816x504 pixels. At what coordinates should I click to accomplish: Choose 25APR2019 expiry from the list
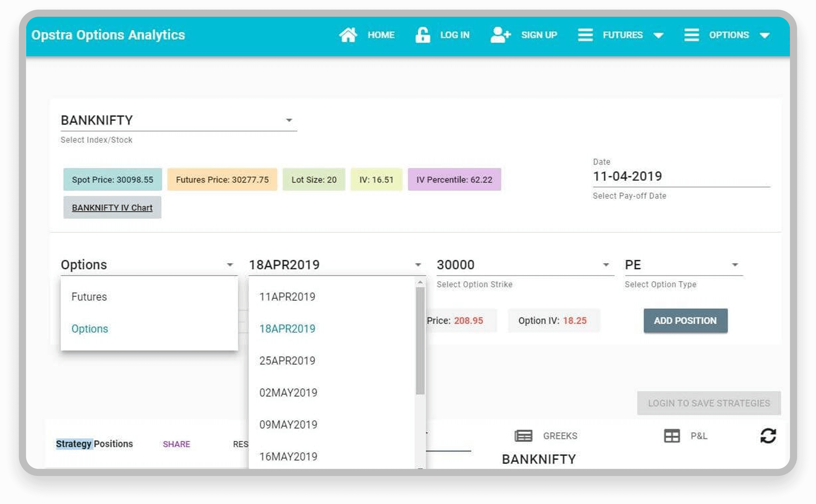coord(287,361)
